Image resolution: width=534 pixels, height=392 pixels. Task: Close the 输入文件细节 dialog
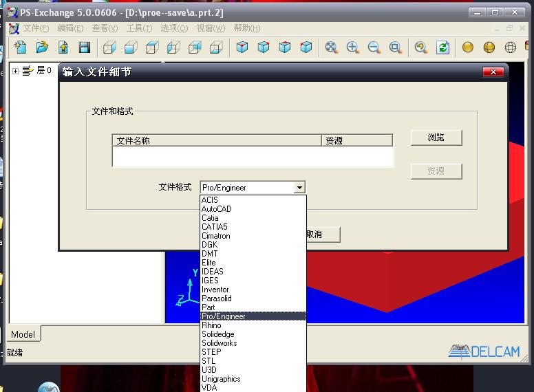[x=493, y=72]
